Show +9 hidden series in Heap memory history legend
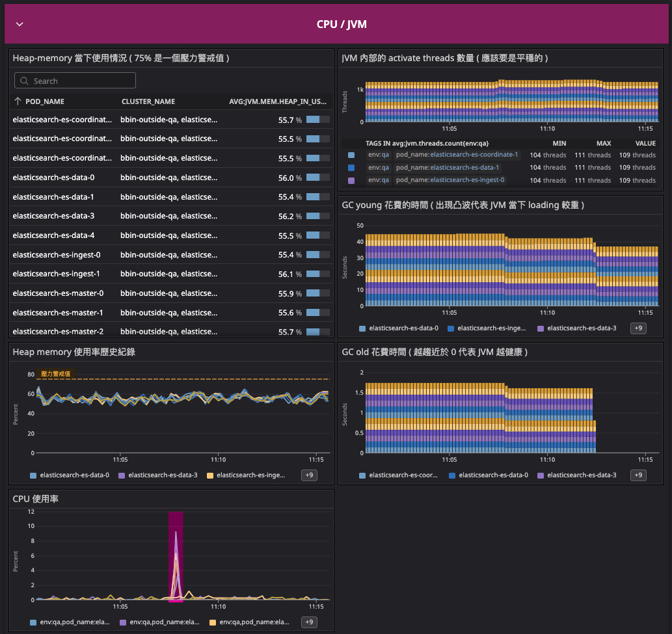 (x=309, y=475)
